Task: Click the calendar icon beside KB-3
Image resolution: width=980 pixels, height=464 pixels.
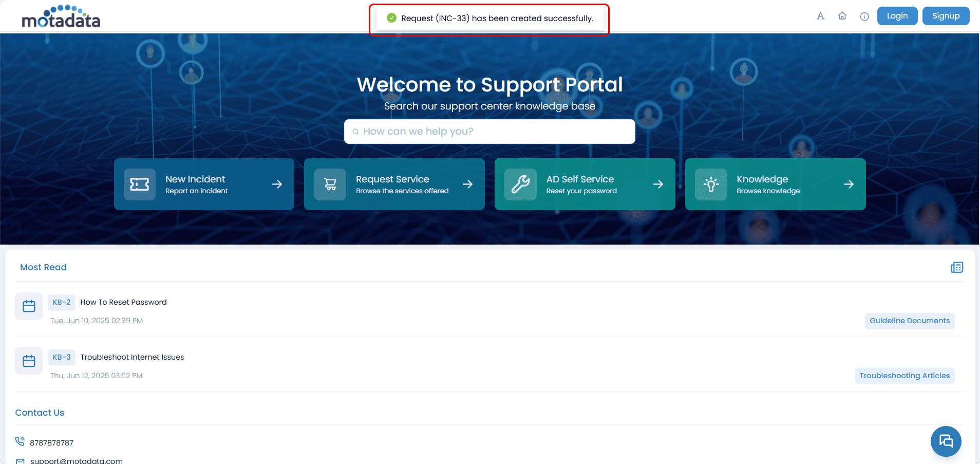Action: 29,360
